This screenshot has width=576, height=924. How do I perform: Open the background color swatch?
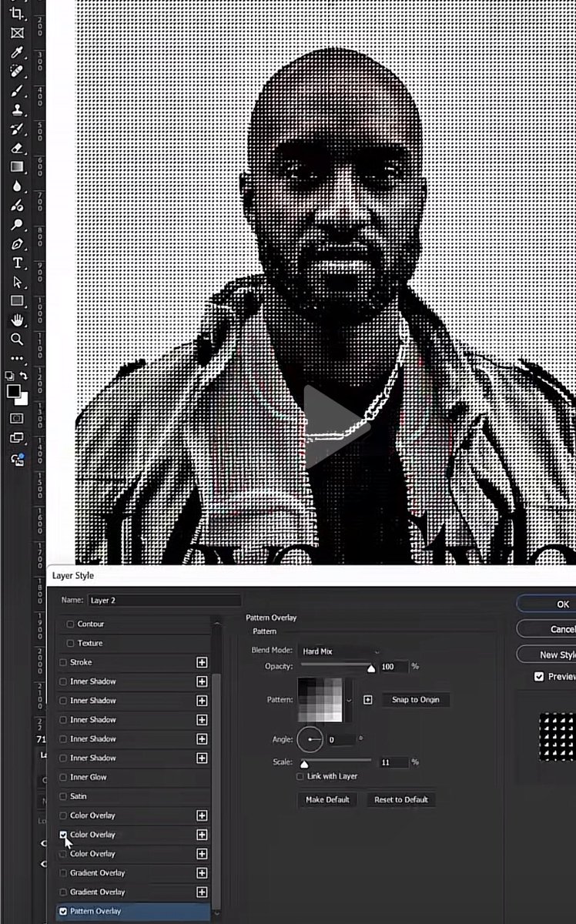click(22, 399)
